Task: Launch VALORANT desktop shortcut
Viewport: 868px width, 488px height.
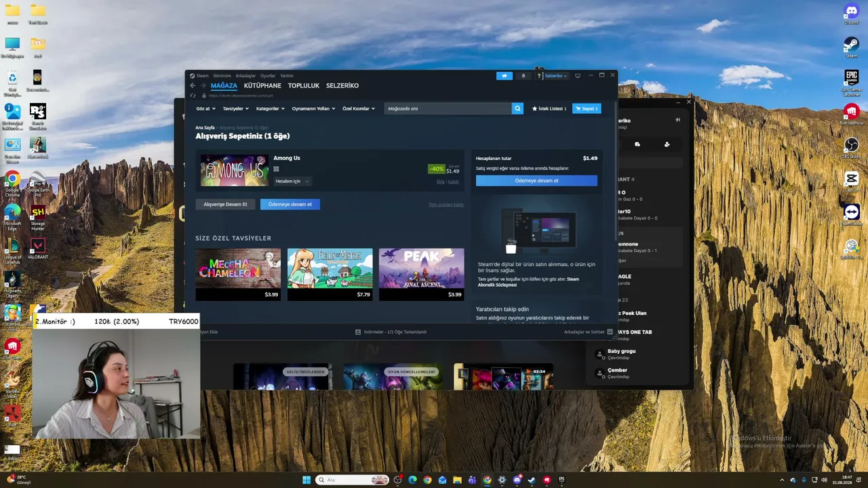Action: [37, 248]
